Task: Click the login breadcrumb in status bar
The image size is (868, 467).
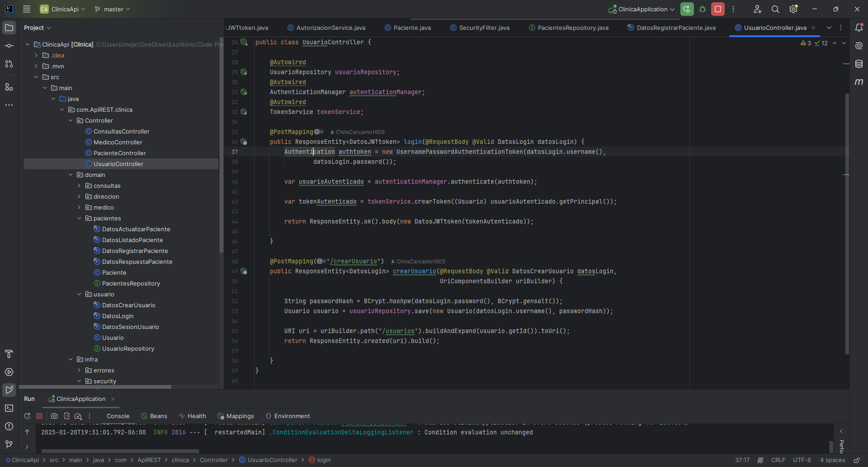Action: click(320, 460)
